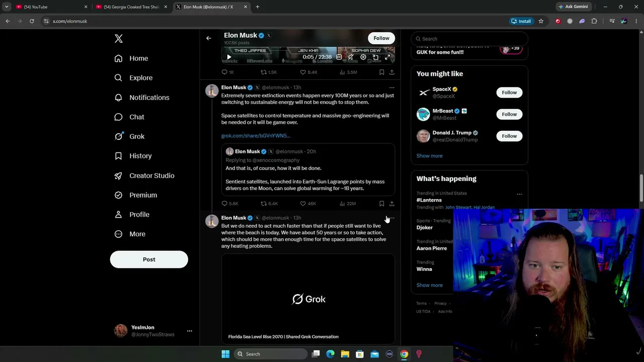
Task: Open more options on extinction events post
Action: [392, 87]
